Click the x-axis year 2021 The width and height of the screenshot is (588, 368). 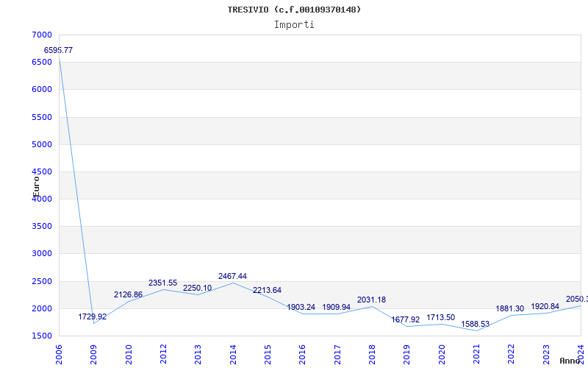(476, 355)
